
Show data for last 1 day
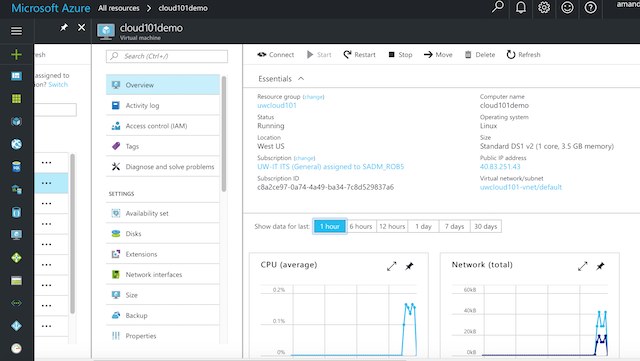[x=423, y=226]
